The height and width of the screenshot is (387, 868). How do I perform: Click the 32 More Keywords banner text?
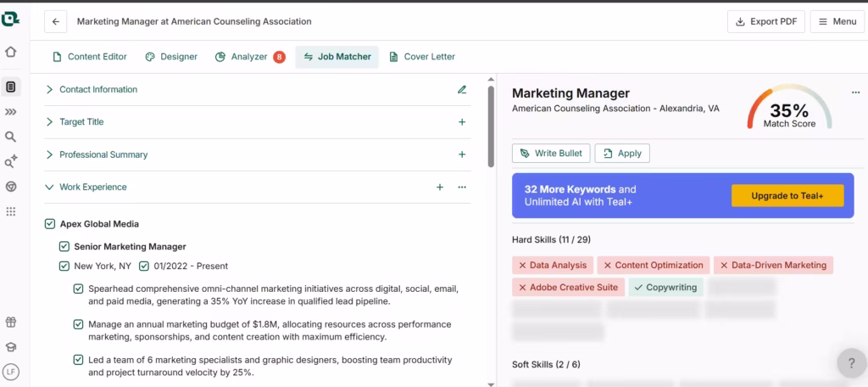point(580,196)
